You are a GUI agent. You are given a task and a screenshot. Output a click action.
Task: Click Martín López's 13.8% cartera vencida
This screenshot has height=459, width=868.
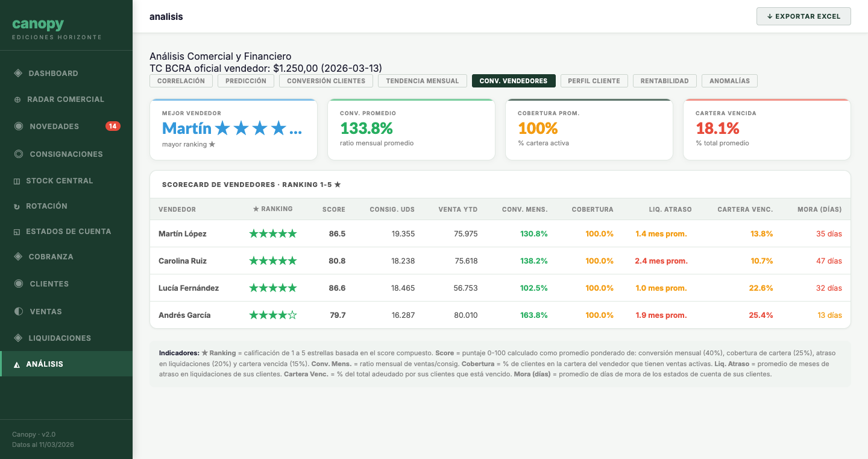761,233
